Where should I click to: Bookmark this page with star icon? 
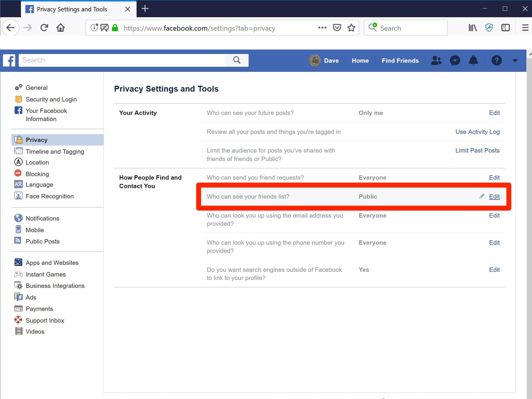pyautogui.click(x=351, y=28)
